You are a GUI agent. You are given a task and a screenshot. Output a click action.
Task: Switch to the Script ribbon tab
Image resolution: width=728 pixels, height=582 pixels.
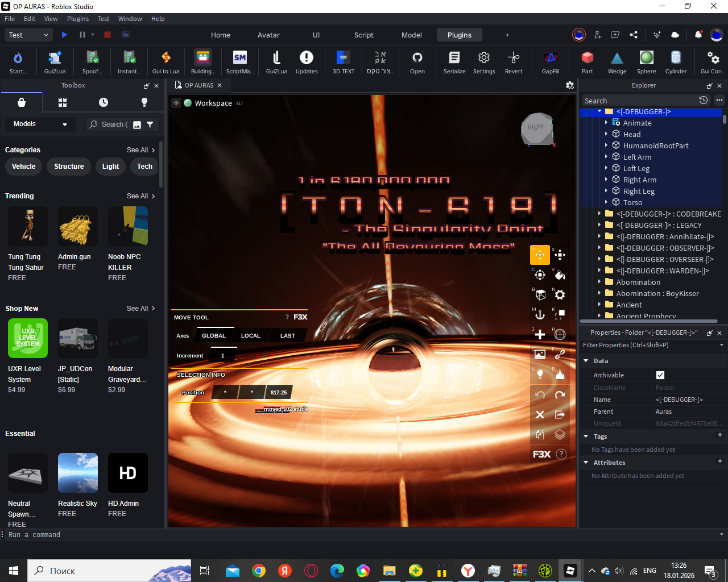(364, 35)
